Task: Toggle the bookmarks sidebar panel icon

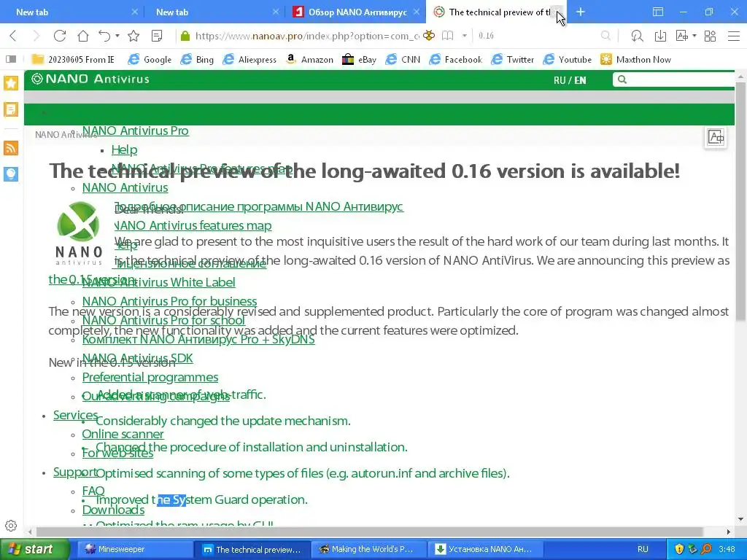Action: click(x=11, y=59)
